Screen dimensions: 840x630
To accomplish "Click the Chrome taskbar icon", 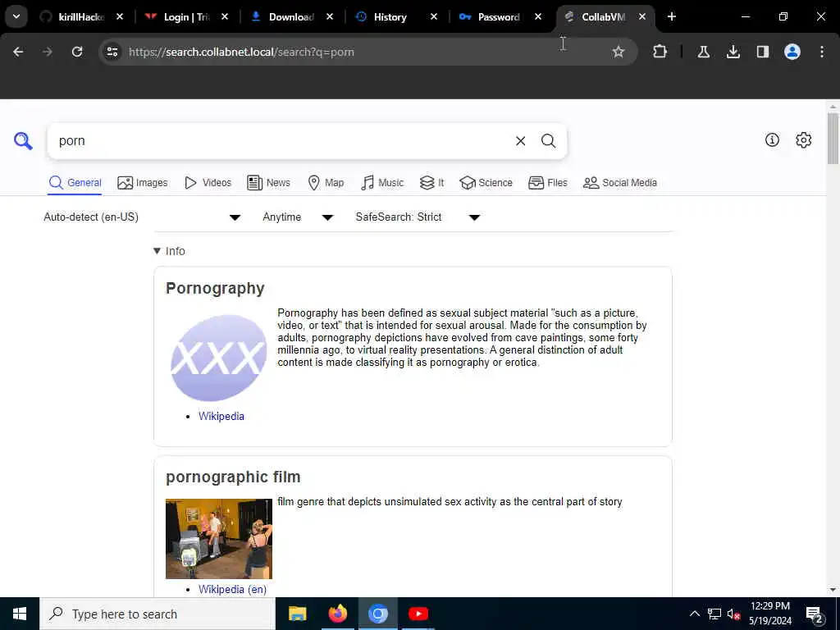I will click(377, 614).
